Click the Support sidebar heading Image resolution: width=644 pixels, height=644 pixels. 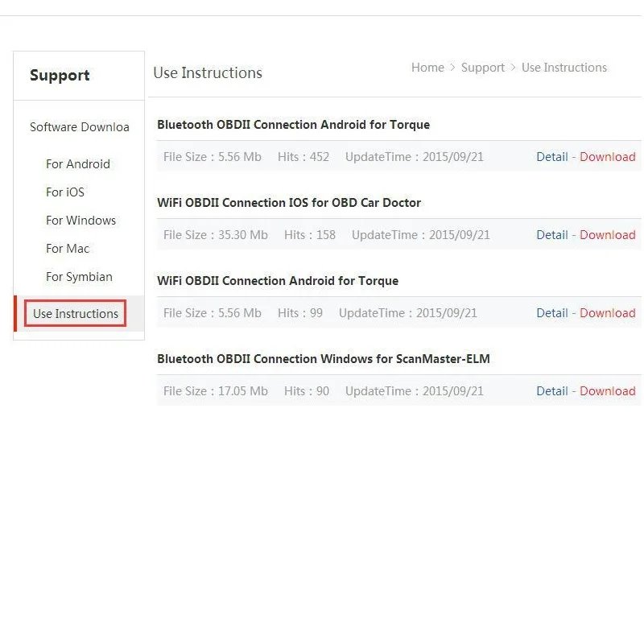coord(60,76)
